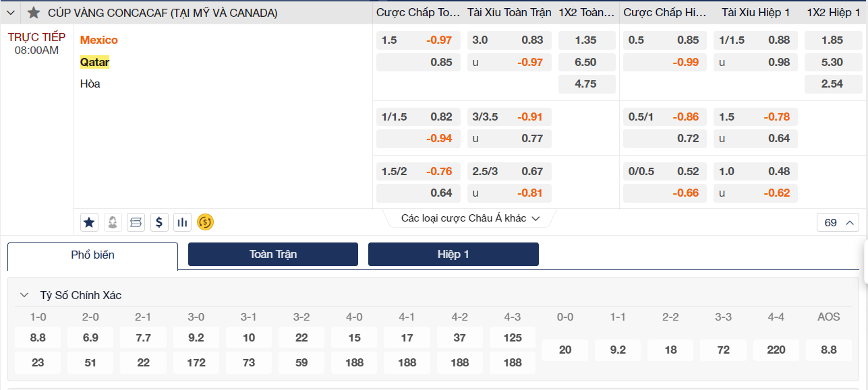Select the Phổ biến tab
This screenshot has width=868, height=390.
92,255
